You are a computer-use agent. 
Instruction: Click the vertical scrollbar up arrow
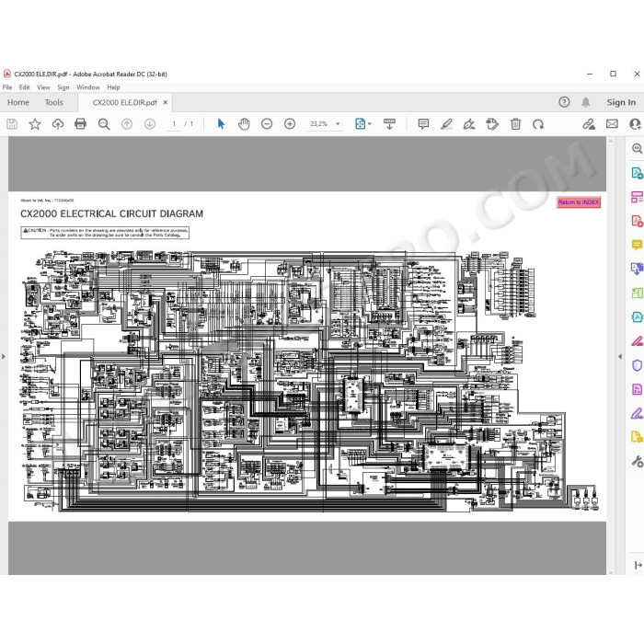point(611,142)
